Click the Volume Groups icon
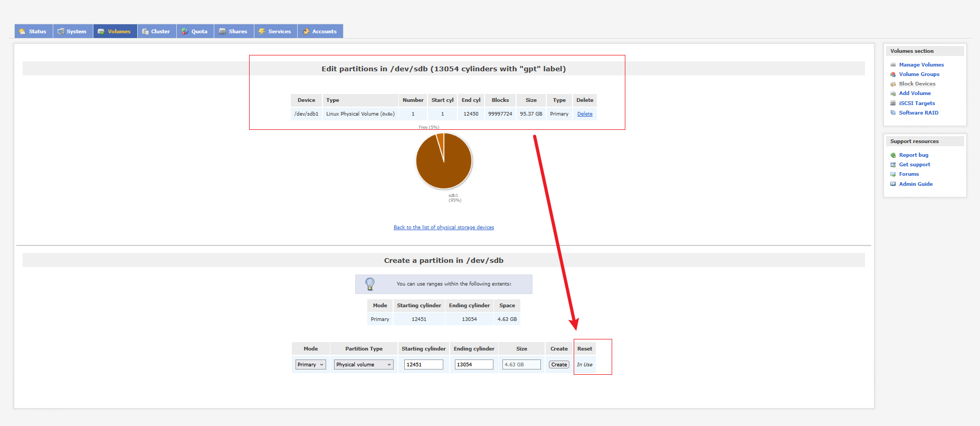 point(893,74)
